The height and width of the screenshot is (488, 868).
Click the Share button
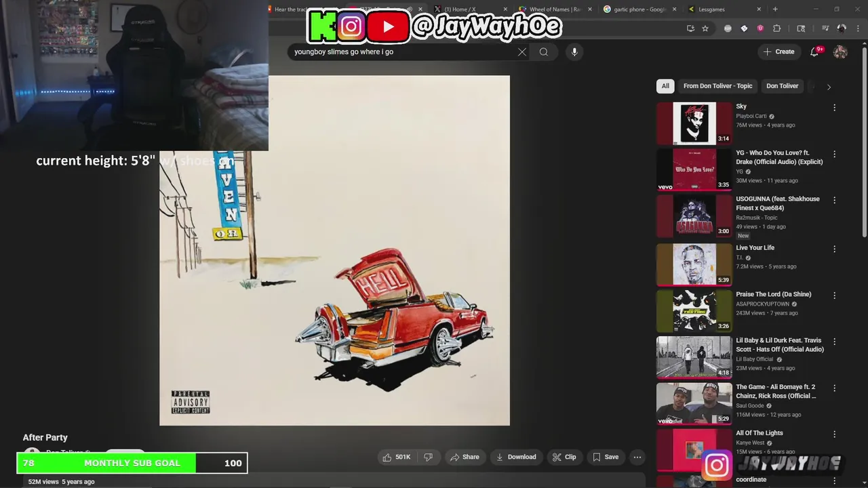pos(465,457)
